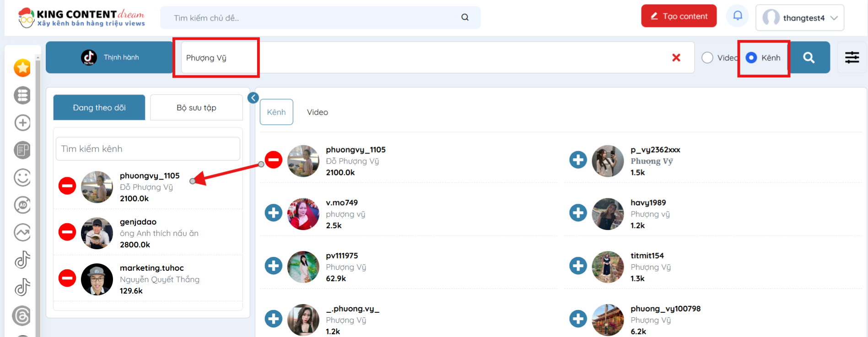Screen dimensions: 868x337
Task: Select the Video radio button
Action: pyautogui.click(x=707, y=58)
